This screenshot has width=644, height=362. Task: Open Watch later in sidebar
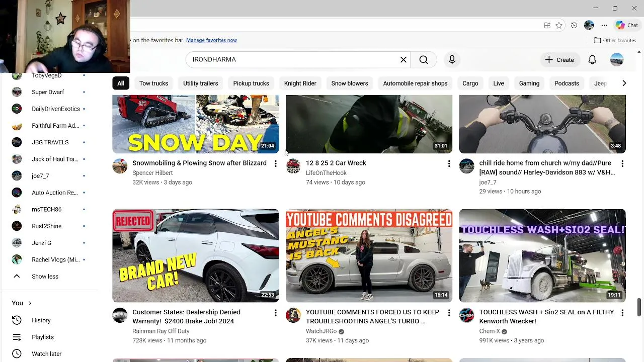(x=49, y=354)
